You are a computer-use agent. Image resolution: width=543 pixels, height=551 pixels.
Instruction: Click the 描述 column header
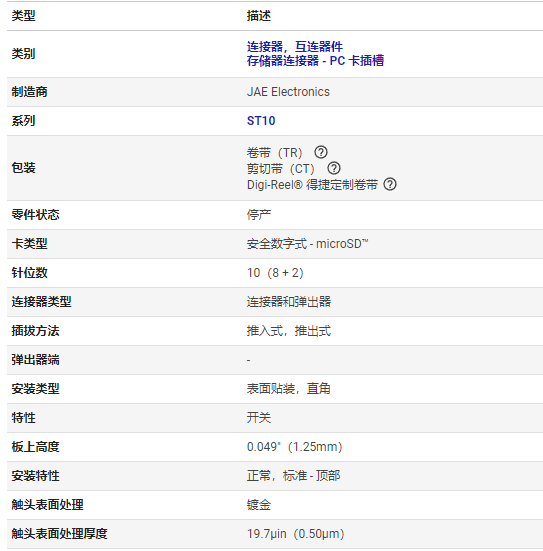(259, 16)
